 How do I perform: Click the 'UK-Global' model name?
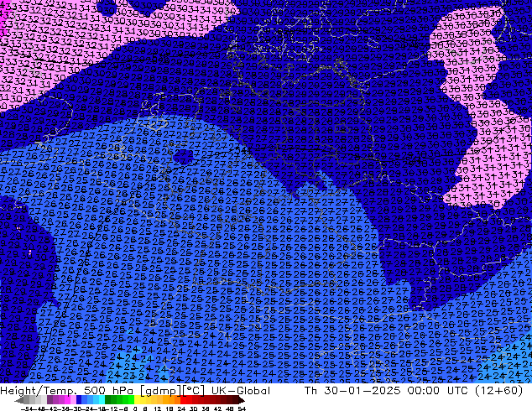[x=241, y=391]
